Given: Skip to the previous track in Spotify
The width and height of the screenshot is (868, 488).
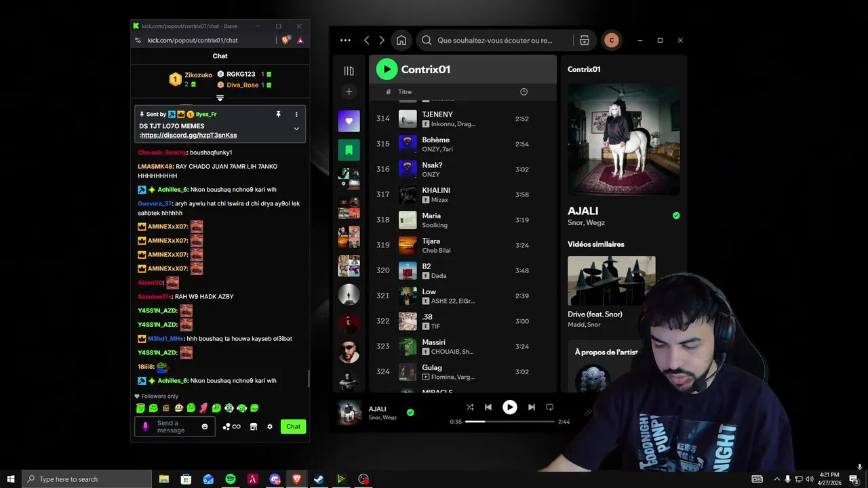Looking at the screenshot, I should (488, 407).
